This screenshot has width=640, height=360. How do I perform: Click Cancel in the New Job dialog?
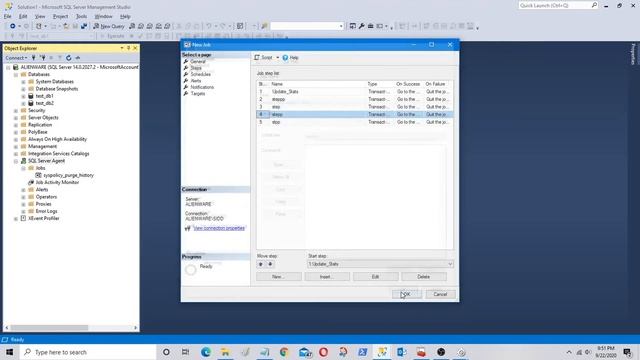[x=440, y=294]
